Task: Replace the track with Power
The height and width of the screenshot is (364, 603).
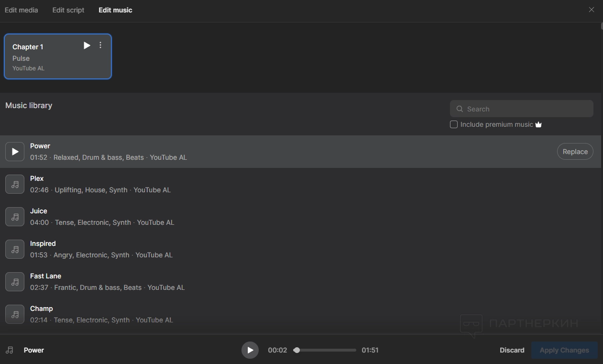Action: point(575,152)
